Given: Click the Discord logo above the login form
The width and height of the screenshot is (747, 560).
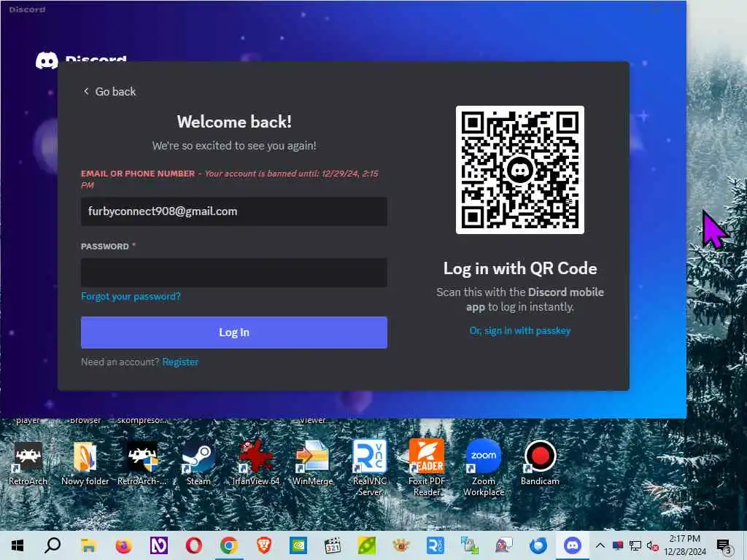Looking at the screenshot, I should pyautogui.click(x=47, y=60).
